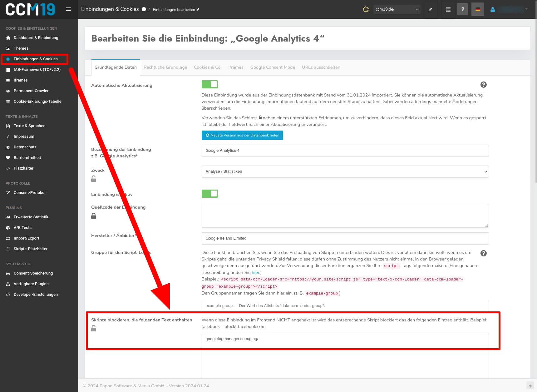Turn off the Einbindung ist aktiv switch

tap(210, 194)
